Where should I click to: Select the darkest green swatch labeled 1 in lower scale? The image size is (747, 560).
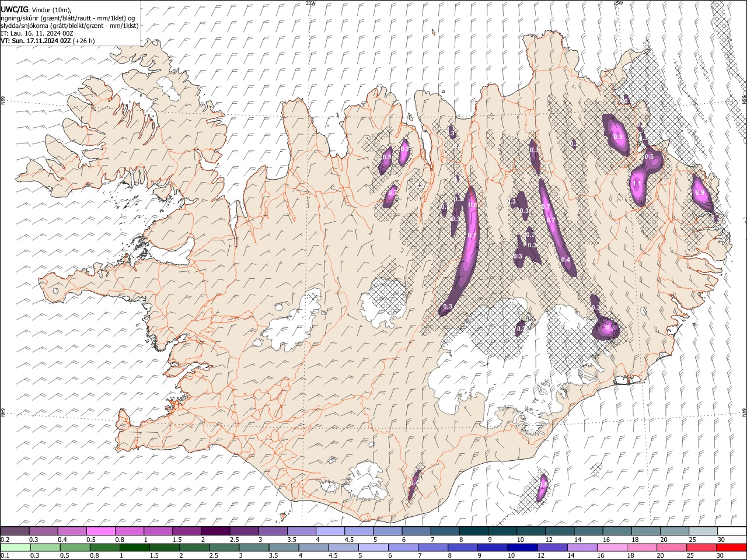click(x=135, y=547)
